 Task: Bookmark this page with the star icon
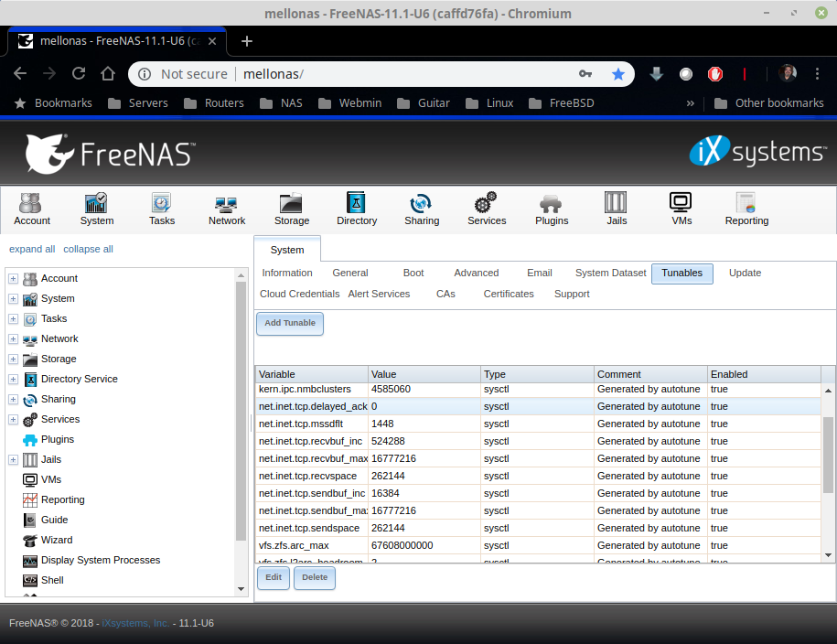tap(617, 74)
